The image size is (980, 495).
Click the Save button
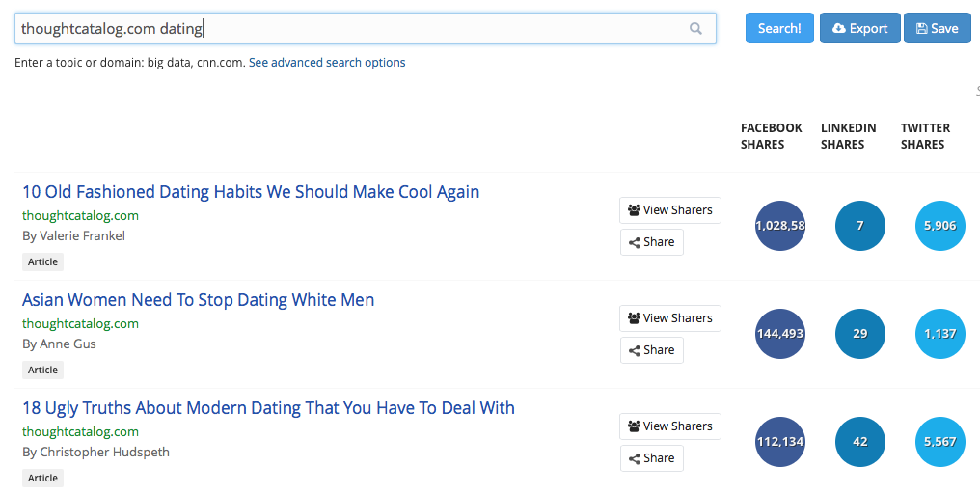[x=937, y=28]
